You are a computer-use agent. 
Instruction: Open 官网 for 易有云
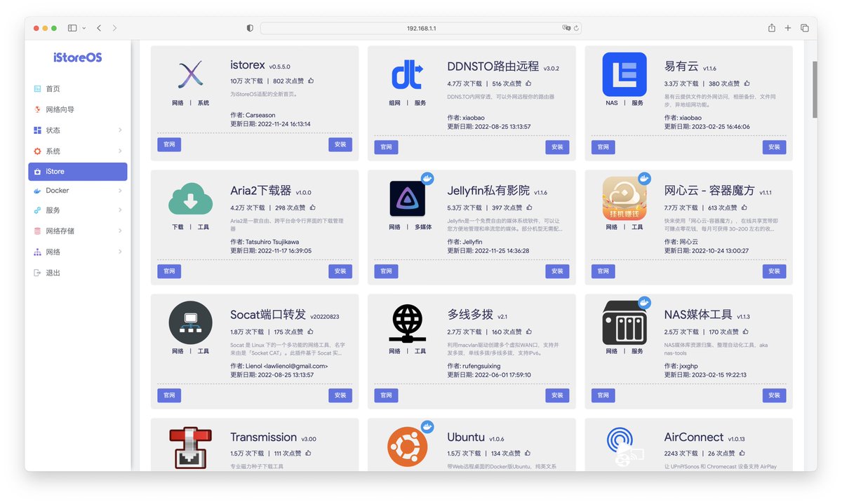click(603, 147)
